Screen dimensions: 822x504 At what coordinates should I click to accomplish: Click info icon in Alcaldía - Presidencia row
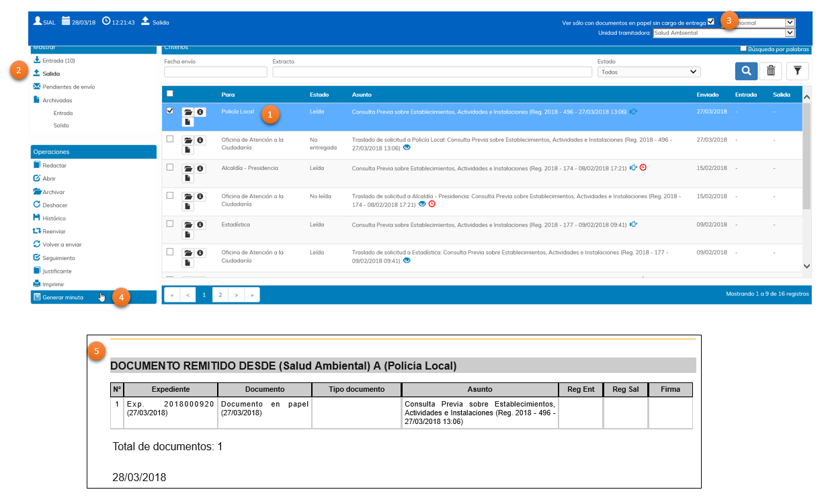pyautogui.click(x=200, y=168)
